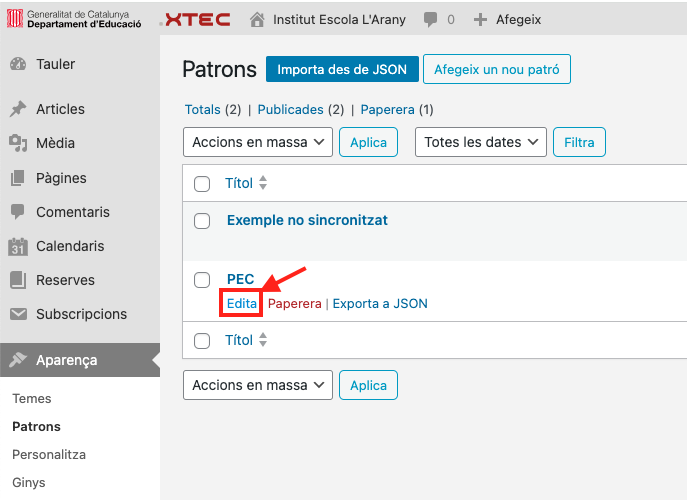
Task: Click the home icon beside Institut Escola L'Arany
Action: click(x=258, y=19)
